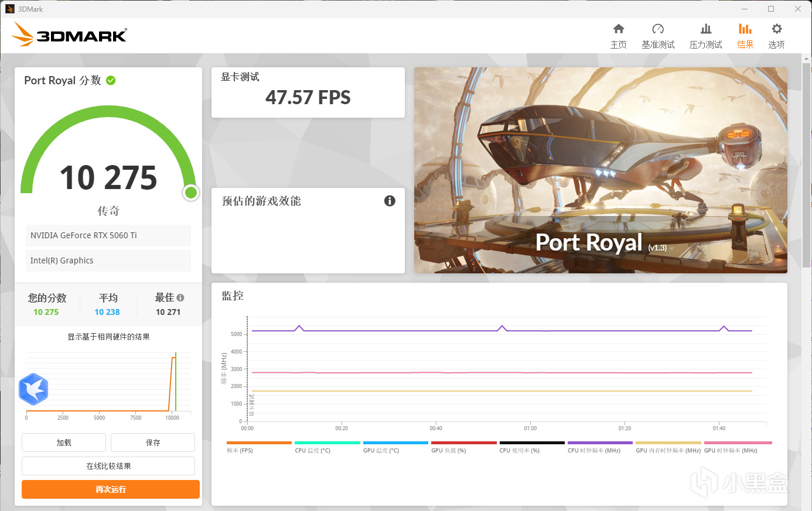Screen dimensions: 812x511
Task: Toggle the GPU 温度 legend swatch
Action: (395, 443)
